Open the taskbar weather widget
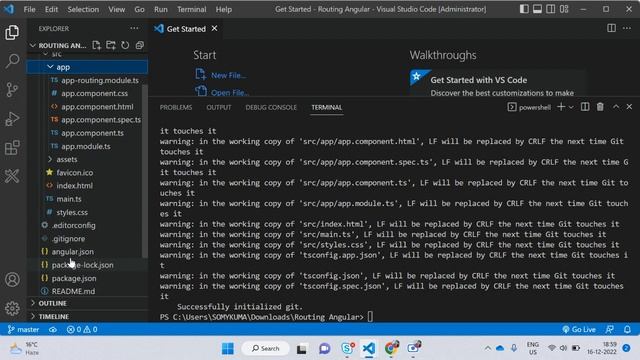This screenshot has width=640, height=360. tap(24, 348)
